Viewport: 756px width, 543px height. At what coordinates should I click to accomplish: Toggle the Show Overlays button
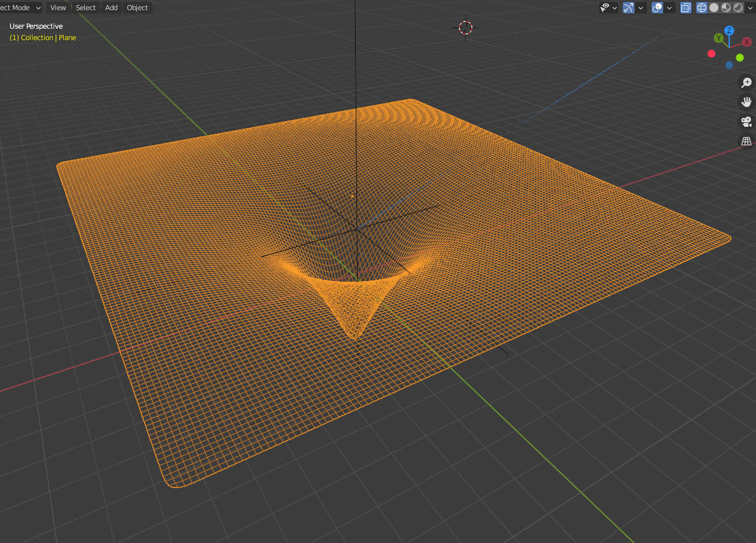coord(657,8)
